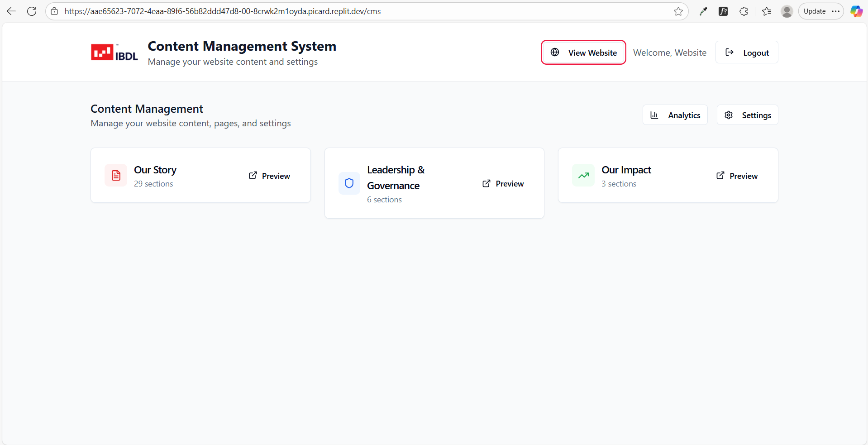Click the blue shield Leadership & Governance icon
The height and width of the screenshot is (445, 868).
(x=349, y=183)
